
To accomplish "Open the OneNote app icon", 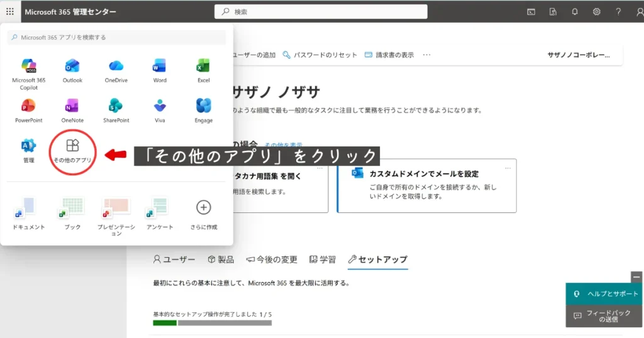I will pos(72,106).
